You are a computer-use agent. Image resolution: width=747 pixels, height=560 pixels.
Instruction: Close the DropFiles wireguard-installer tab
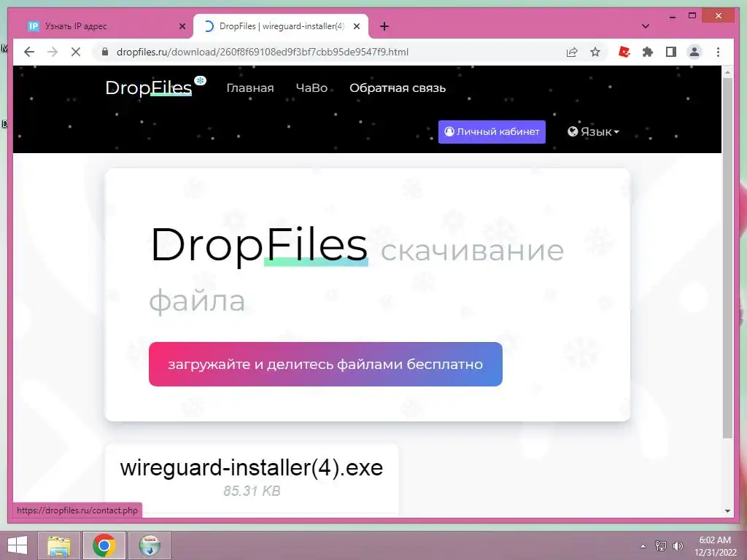tap(356, 27)
